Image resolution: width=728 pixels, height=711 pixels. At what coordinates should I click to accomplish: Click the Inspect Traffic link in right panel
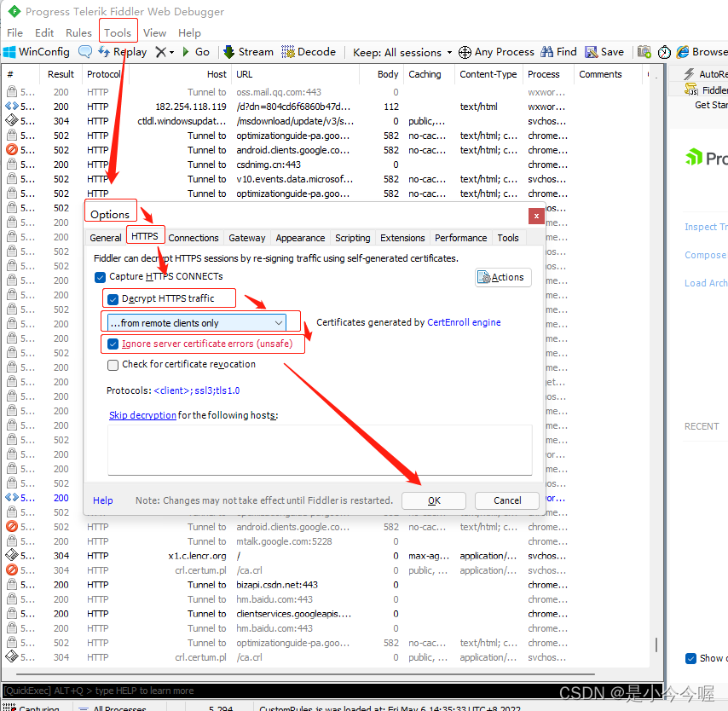[706, 227]
